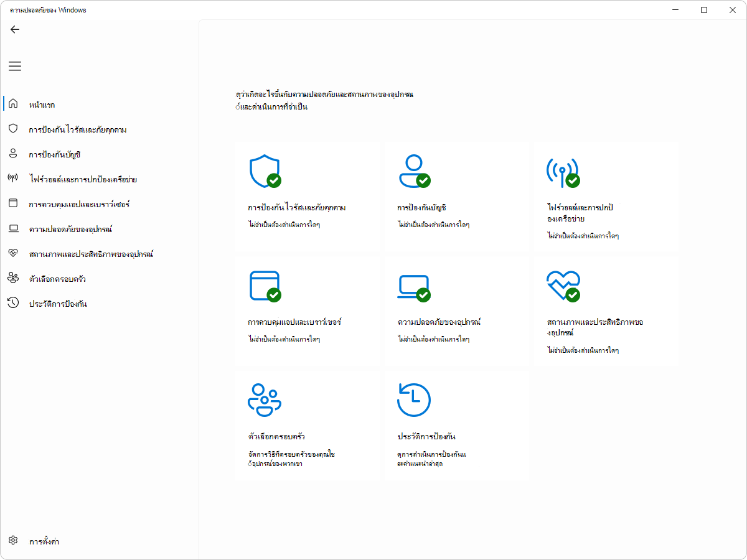Open การตั้งค่า settings label
Image resolution: width=747 pixels, height=560 pixels.
[44, 541]
